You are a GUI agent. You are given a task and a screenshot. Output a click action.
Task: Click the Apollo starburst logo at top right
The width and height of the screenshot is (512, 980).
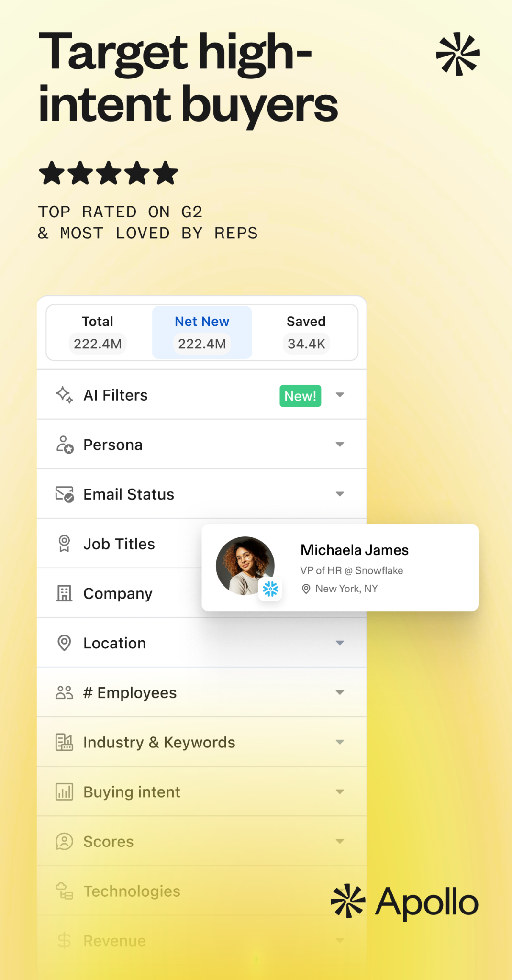click(x=458, y=54)
